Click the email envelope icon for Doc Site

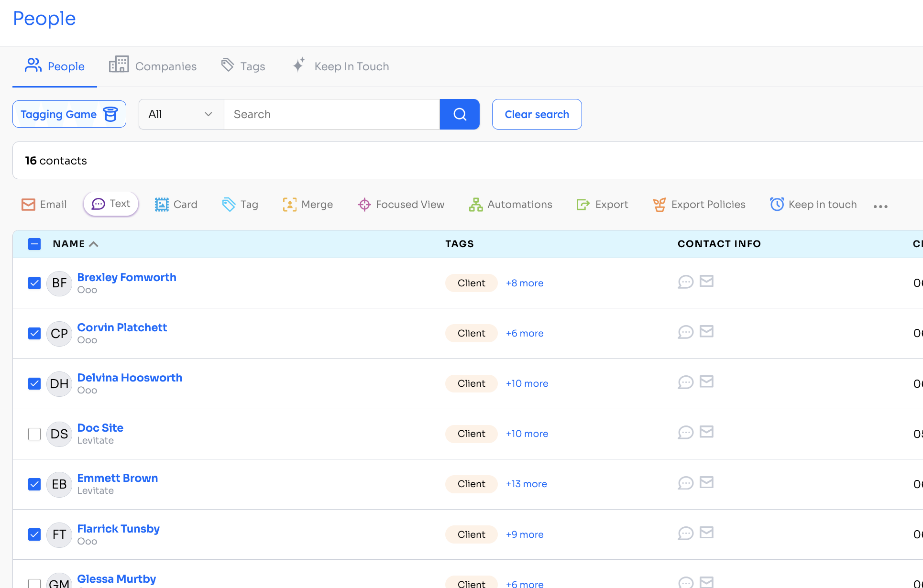coord(706,432)
